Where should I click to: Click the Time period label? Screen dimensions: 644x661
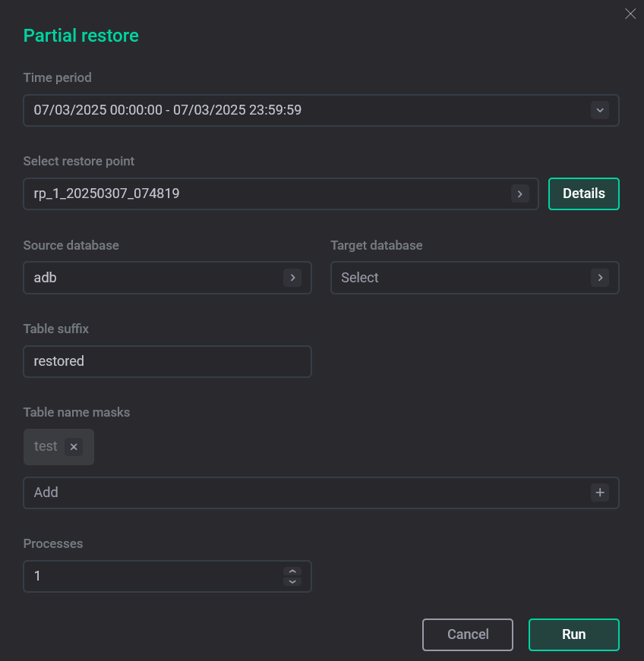[58, 77]
